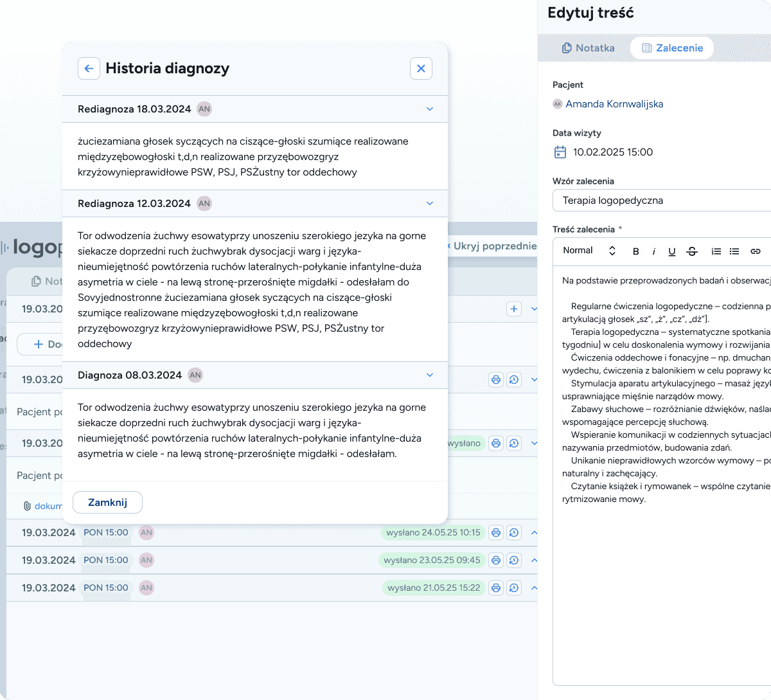Apply bold formatting in the editor toolbar

(x=636, y=251)
